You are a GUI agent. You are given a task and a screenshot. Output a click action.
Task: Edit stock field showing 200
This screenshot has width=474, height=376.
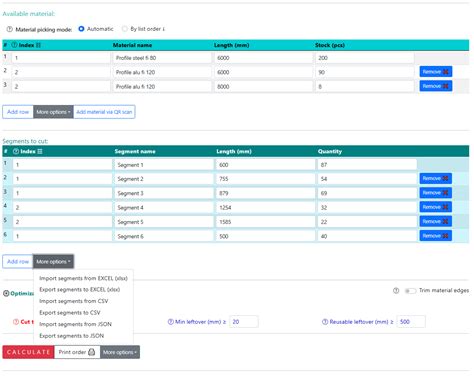click(365, 58)
